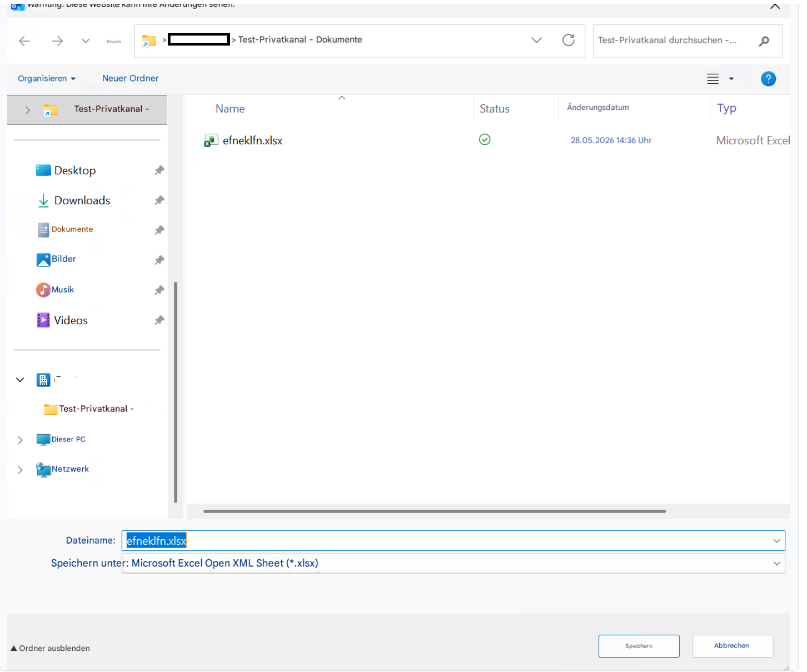This screenshot has width=807, height=672.
Task: Collapse the organization node above Test-Privatkanal
Action: [x=20, y=380]
